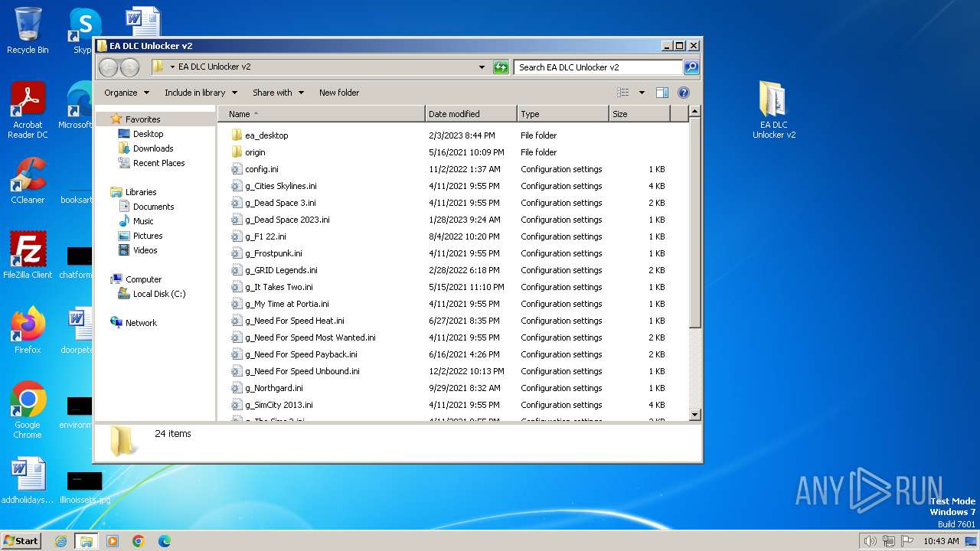Image resolution: width=980 pixels, height=551 pixels.
Task: Click Windows Media Player taskbar icon
Action: click(x=113, y=541)
